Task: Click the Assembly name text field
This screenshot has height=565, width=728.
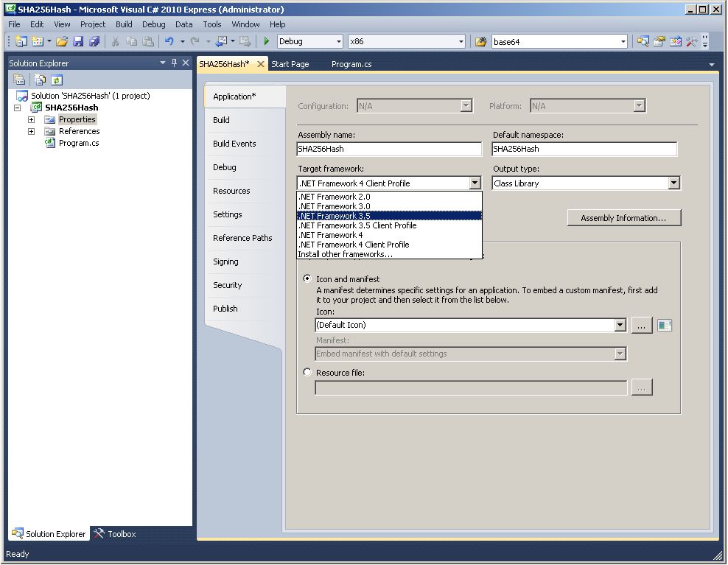Action: pos(389,149)
